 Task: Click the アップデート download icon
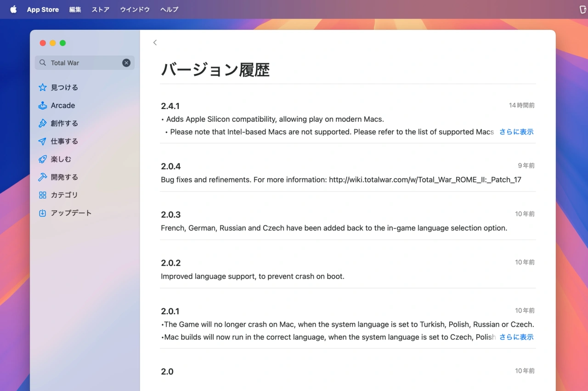pyautogui.click(x=43, y=213)
